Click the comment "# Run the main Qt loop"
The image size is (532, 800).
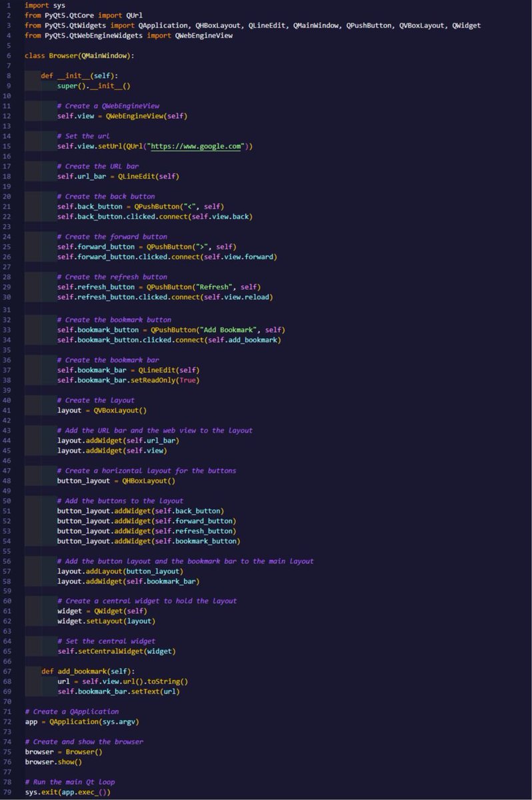point(69,782)
